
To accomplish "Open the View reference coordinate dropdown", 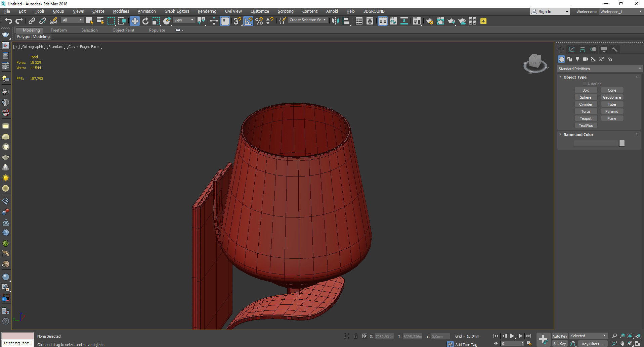I will [x=183, y=20].
